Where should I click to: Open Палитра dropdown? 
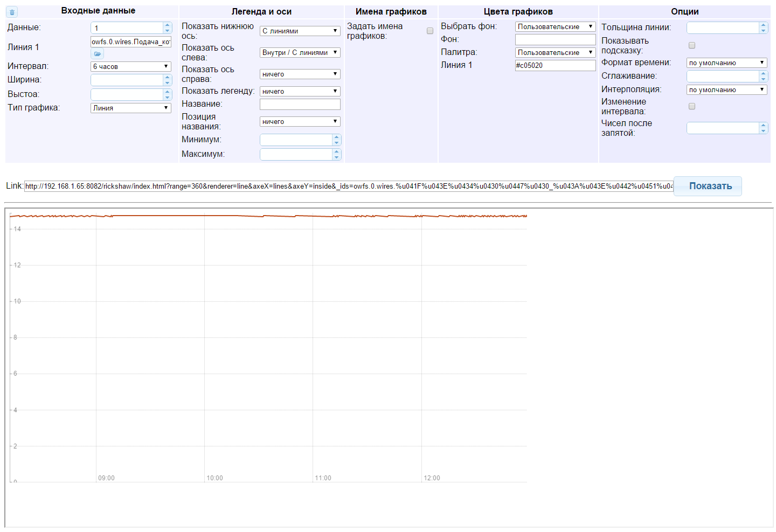(556, 52)
